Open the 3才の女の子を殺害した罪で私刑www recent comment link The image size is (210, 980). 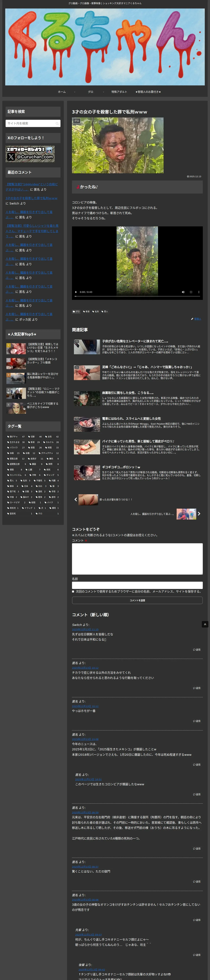point(32,198)
